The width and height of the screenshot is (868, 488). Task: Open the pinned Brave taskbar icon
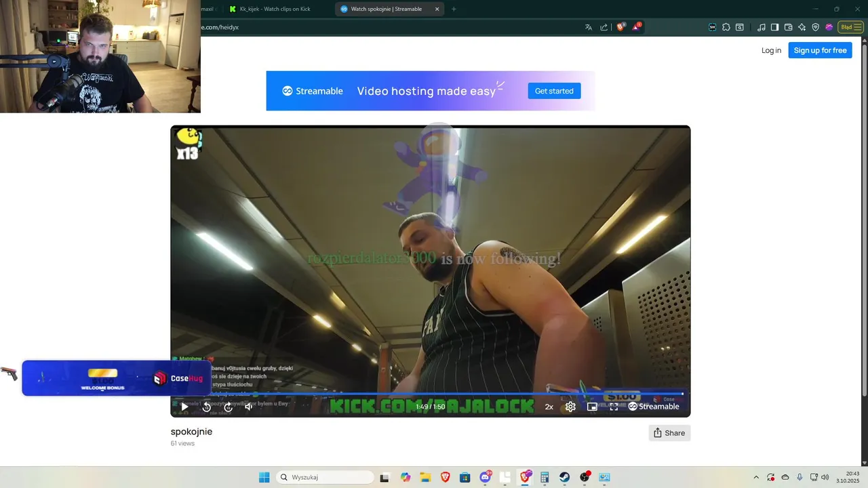445,477
